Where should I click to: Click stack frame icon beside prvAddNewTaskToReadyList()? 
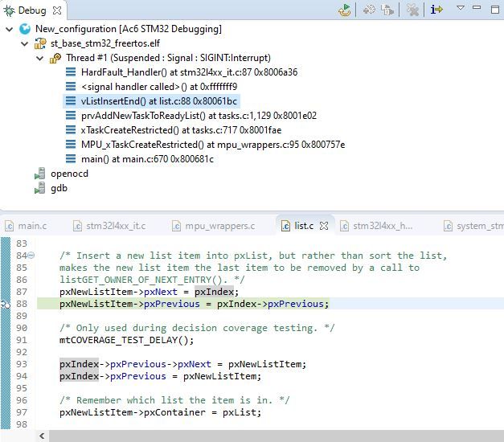(71, 116)
